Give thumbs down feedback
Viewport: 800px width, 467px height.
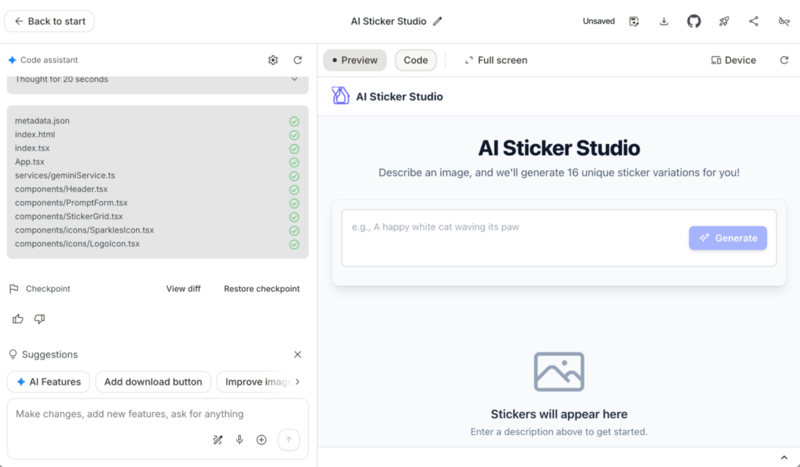pos(39,319)
